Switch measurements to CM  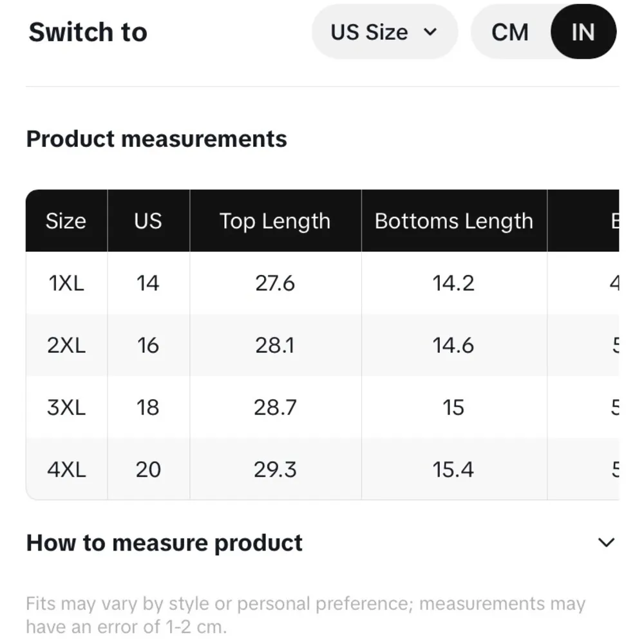[510, 32]
